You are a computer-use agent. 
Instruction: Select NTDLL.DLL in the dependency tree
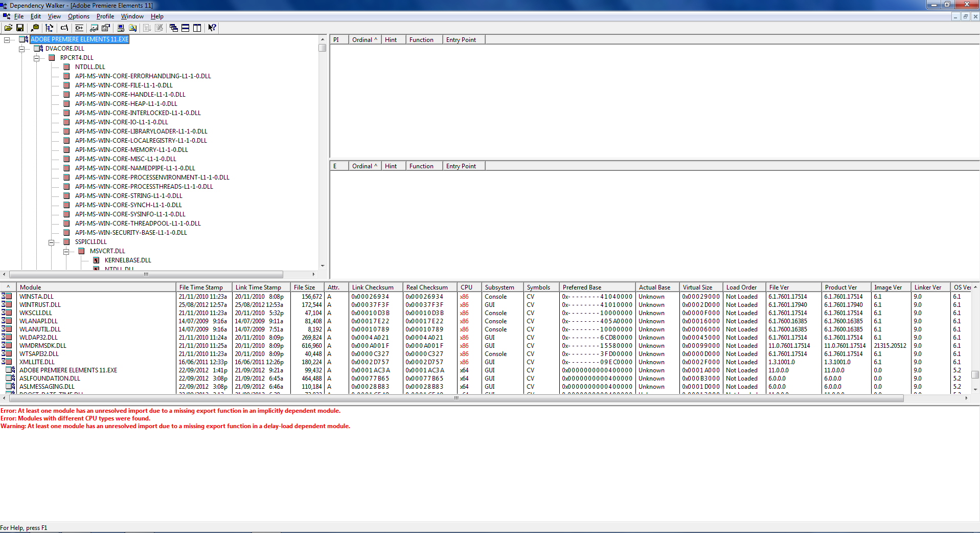point(90,66)
